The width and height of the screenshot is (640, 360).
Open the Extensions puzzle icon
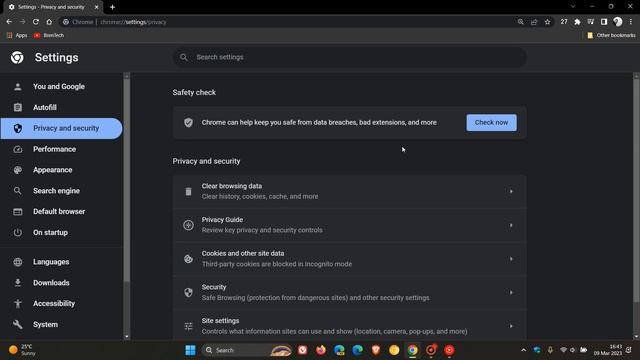click(577, 22)
